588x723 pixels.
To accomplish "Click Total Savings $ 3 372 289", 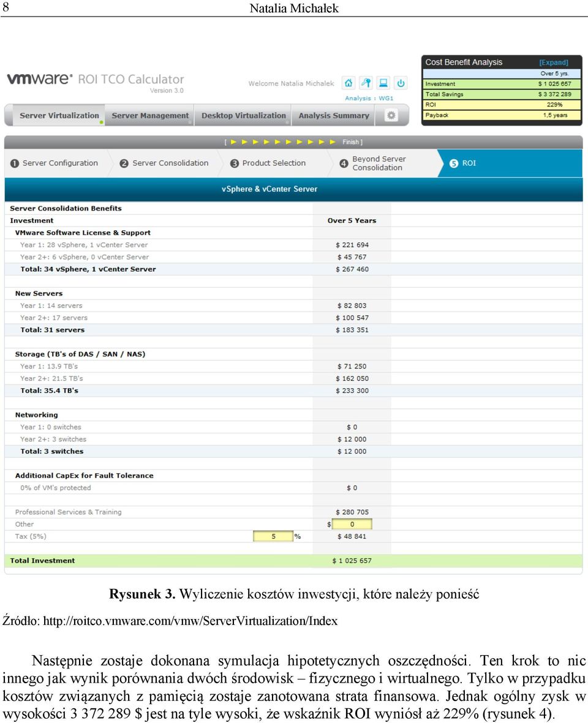I will [x=502, y=94].
